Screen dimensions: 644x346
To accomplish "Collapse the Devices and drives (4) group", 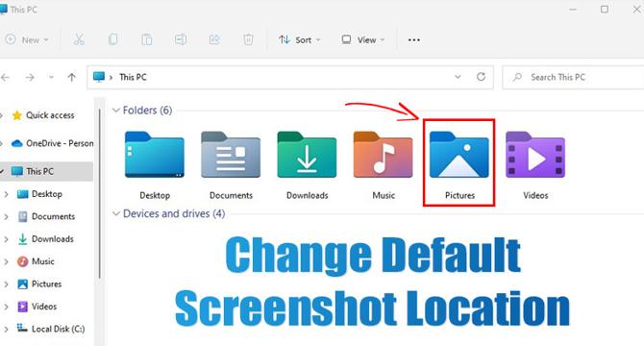I will (x=116, y=213).
